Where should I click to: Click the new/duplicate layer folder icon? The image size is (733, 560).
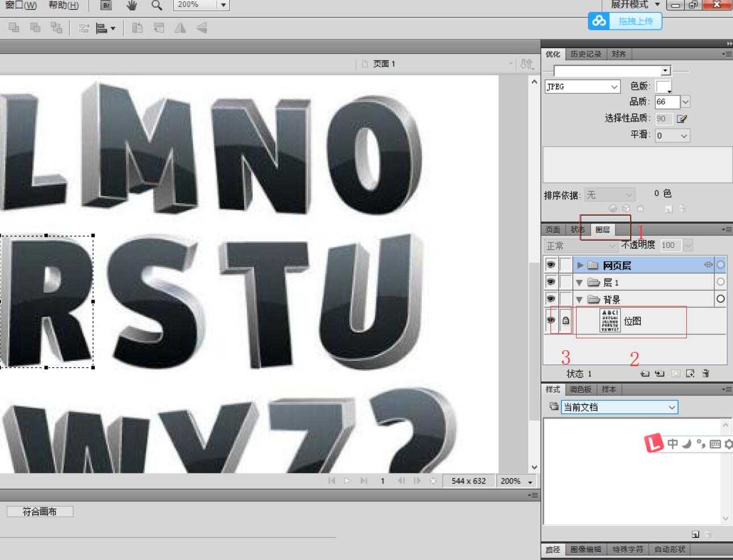[x=644, y=374]
